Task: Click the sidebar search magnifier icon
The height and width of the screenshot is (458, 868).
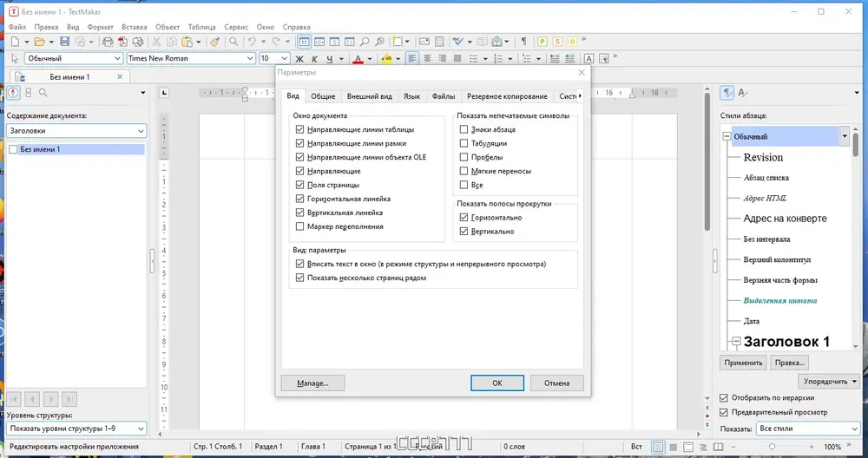Action: coord(43,93)
